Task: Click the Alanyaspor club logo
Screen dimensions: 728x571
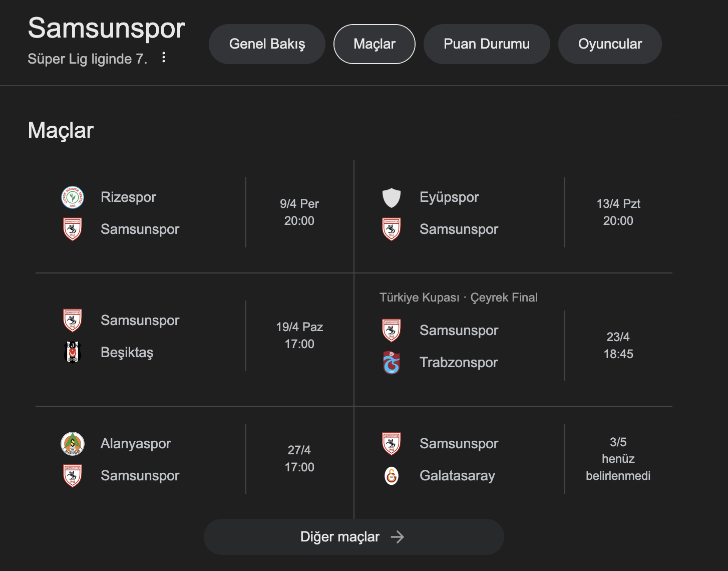Action: coord(73,443)
